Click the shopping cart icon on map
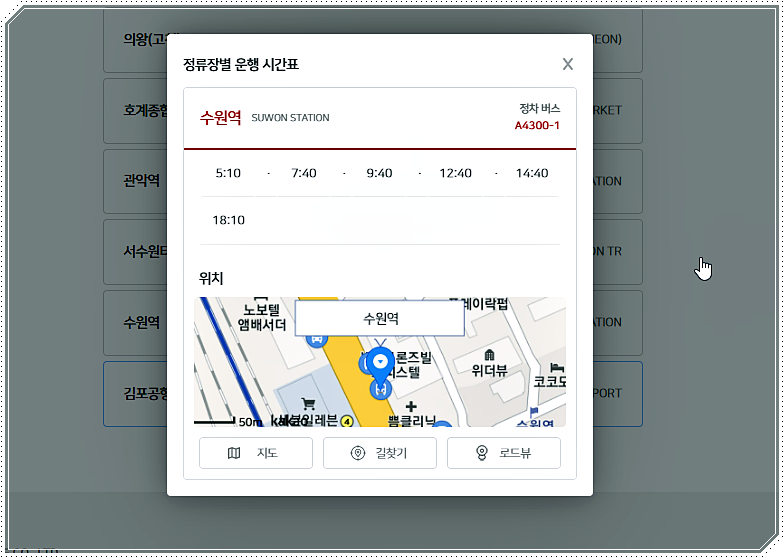This screenshot has width=784, height=558. (308, 403)
